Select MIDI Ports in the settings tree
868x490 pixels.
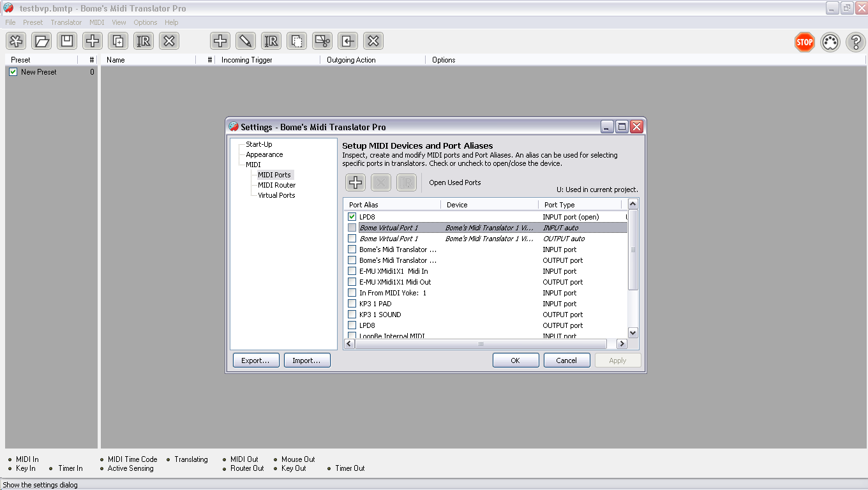pyautogui.click(x=274, y=175)
